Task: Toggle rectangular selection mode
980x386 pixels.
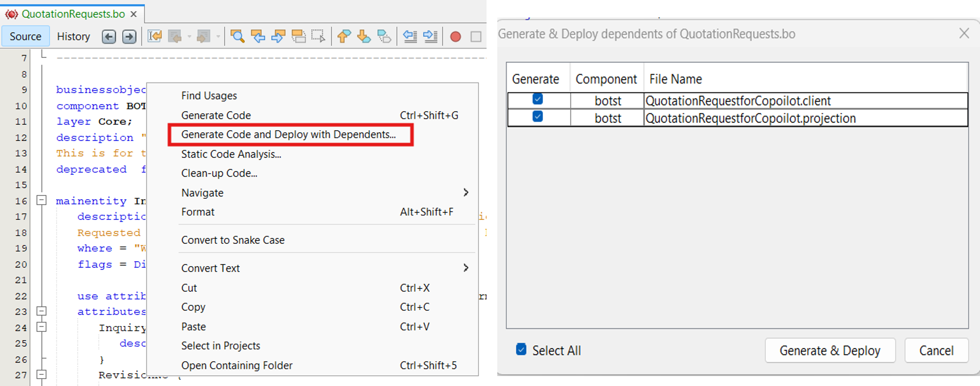Action: coord(318,37)
